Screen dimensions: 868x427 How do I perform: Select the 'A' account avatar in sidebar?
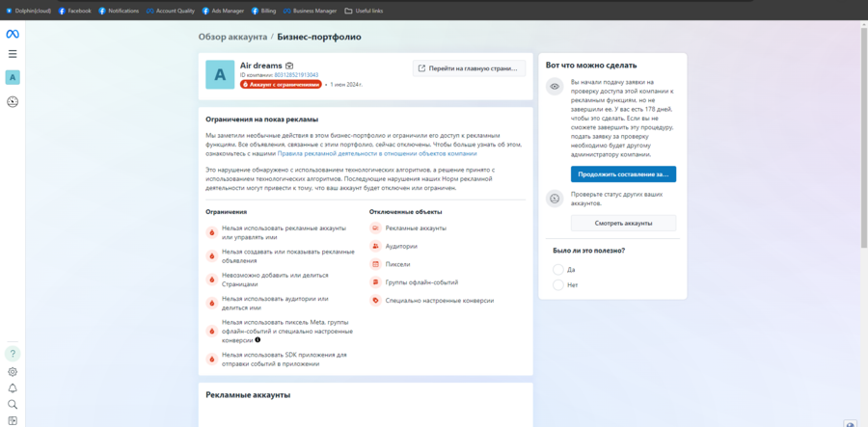point(13,77)
